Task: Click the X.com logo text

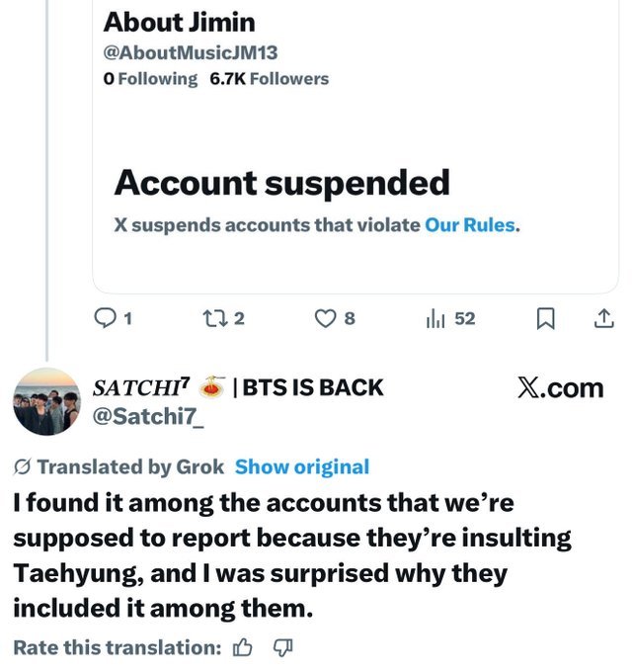Action: tap(560, 387)
